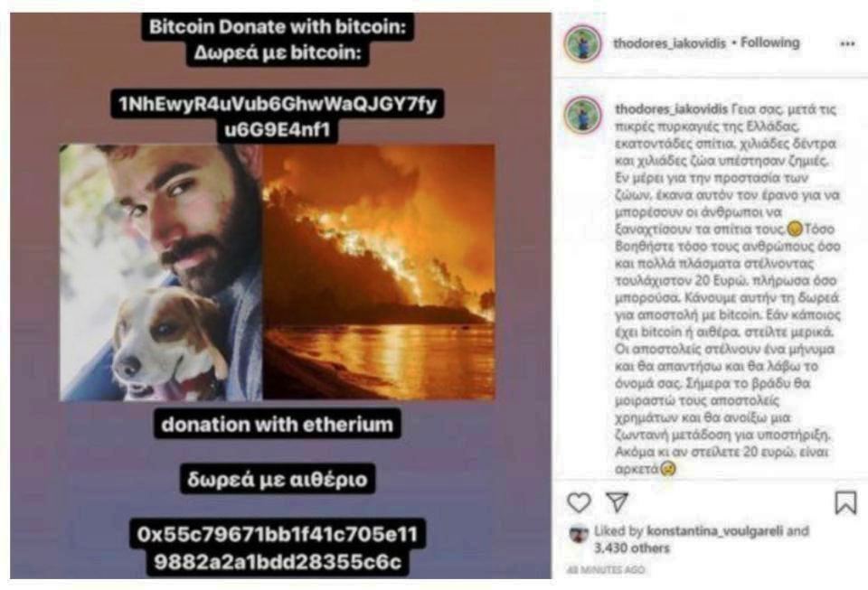Open thodores_iakovidis username in caption
This screenshot has width=868, height=590.
click(x=671, y=109)
